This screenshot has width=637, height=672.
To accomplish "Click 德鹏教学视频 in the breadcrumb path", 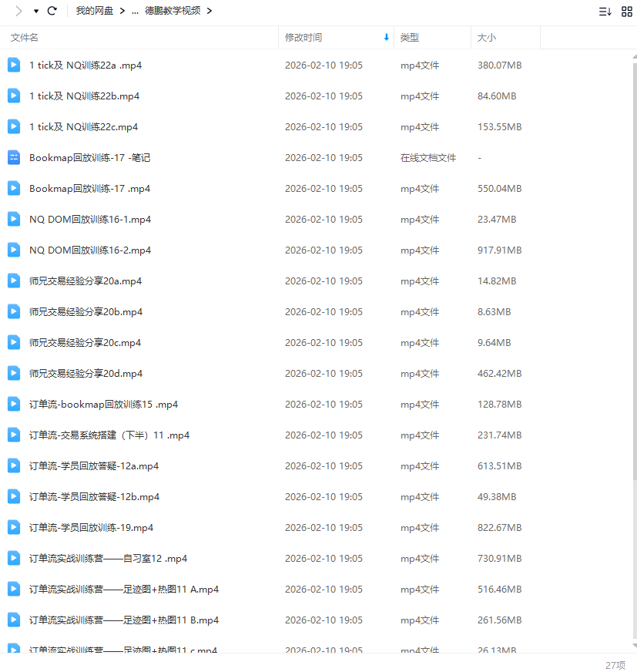I will tap(173, 11).
